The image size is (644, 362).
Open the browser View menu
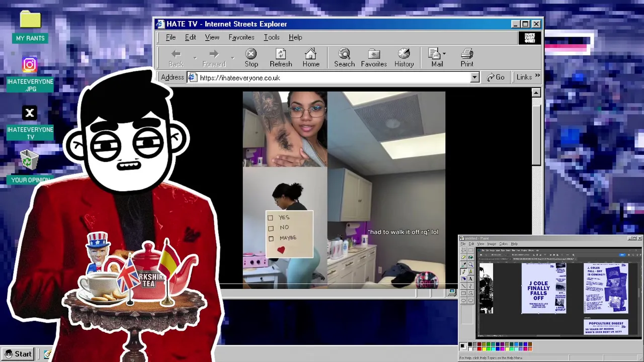click(x=212, y=37)
